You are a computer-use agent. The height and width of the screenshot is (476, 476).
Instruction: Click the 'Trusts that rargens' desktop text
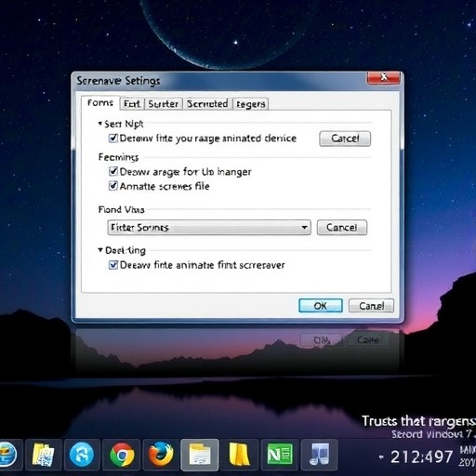click(418, 421)
